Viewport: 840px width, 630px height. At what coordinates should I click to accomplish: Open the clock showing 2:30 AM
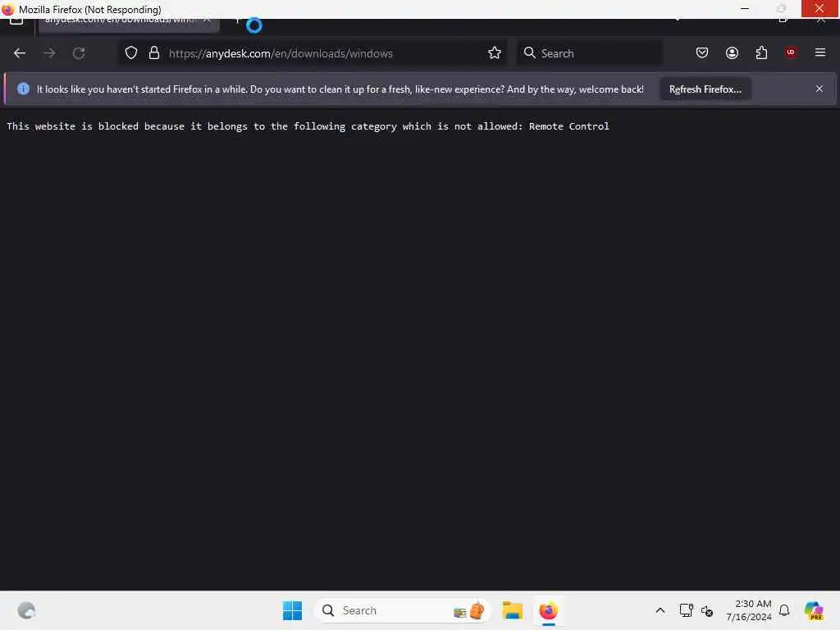point(748,610)
